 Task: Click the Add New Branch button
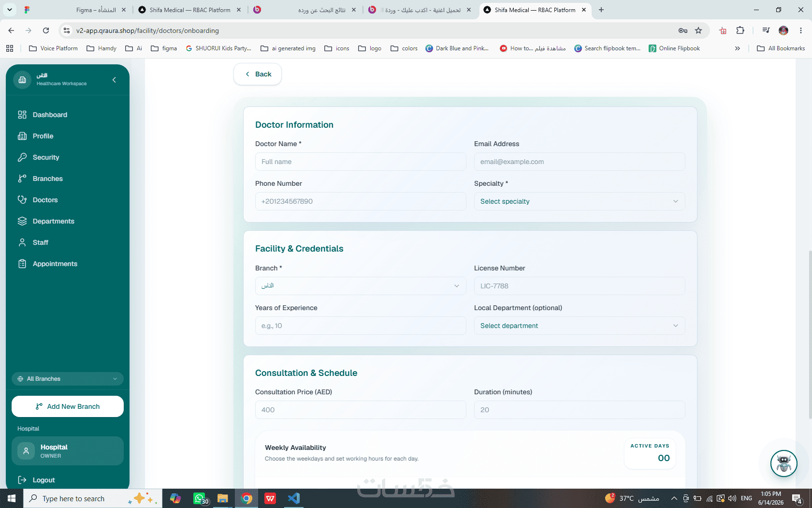(x=68, y=406)
